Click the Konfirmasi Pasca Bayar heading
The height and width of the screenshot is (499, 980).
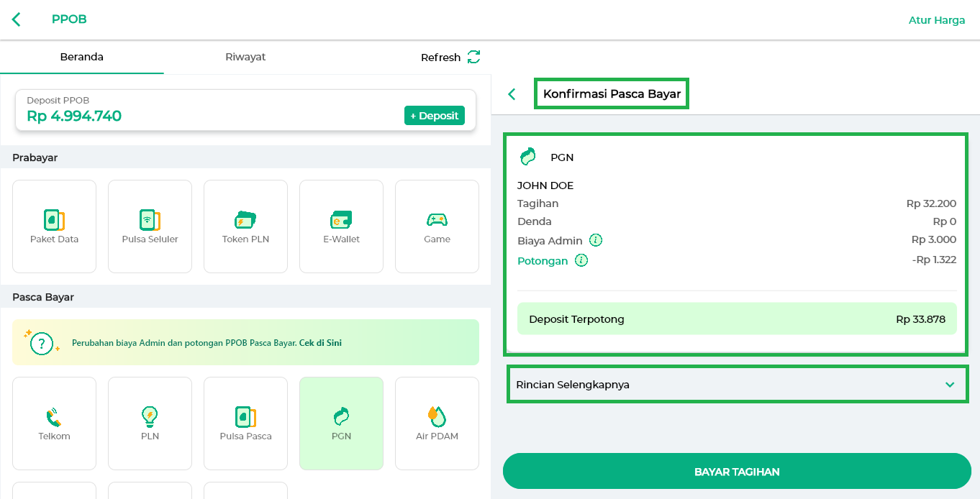pyautogui.click(x=612, y=94)
